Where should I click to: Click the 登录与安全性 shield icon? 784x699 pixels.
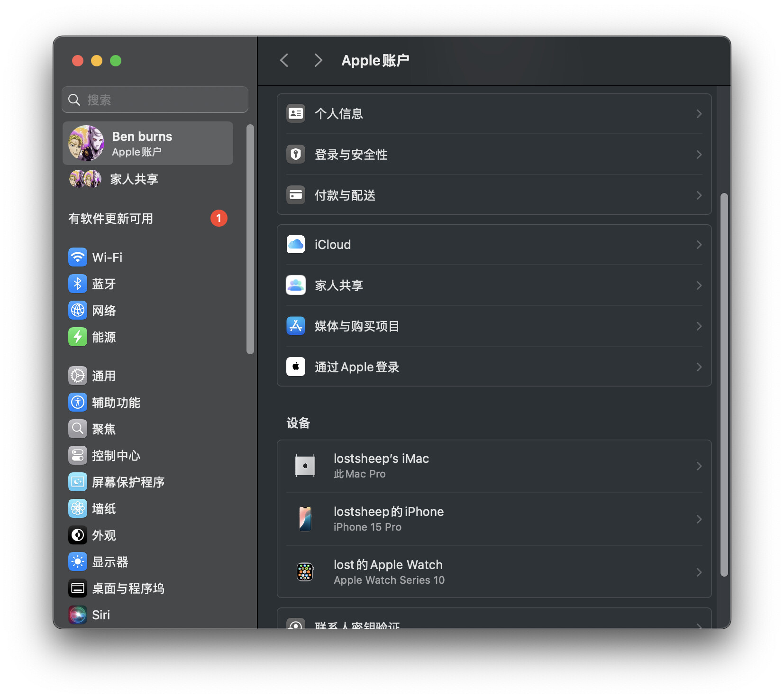[x=296, y=155]
